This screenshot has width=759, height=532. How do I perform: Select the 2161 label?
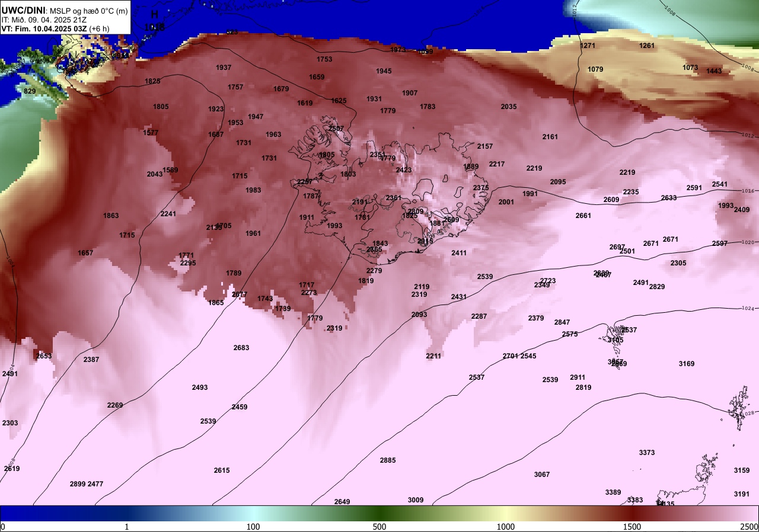(x=550, y=137)
